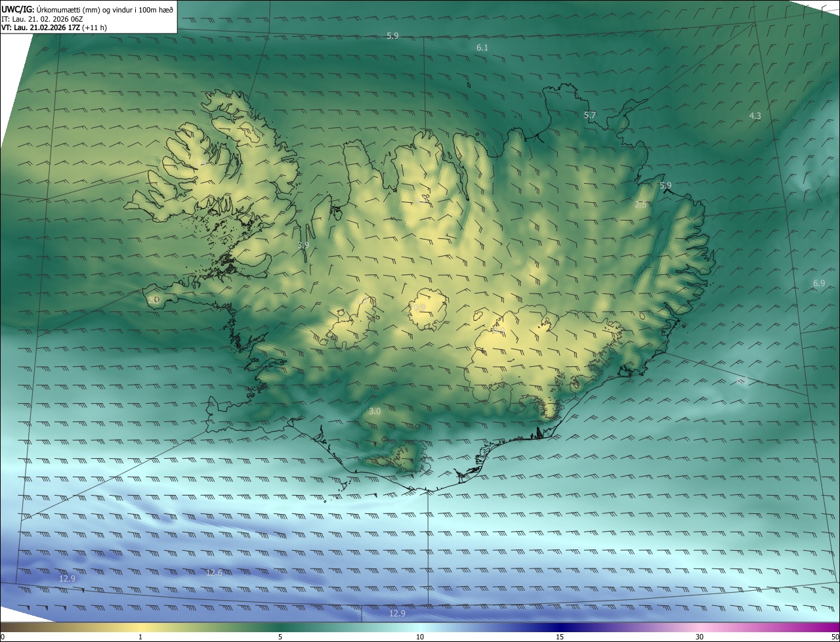Click the colorbar tick label 5
Screen dimensions: 840x642
click(x=280, y=637)
